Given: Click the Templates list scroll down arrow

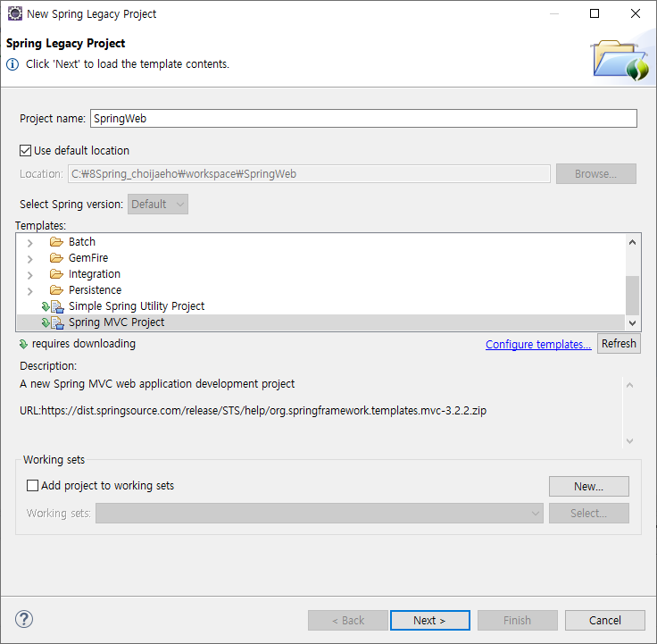Looking at the screenshot, I should pos(632,323).
